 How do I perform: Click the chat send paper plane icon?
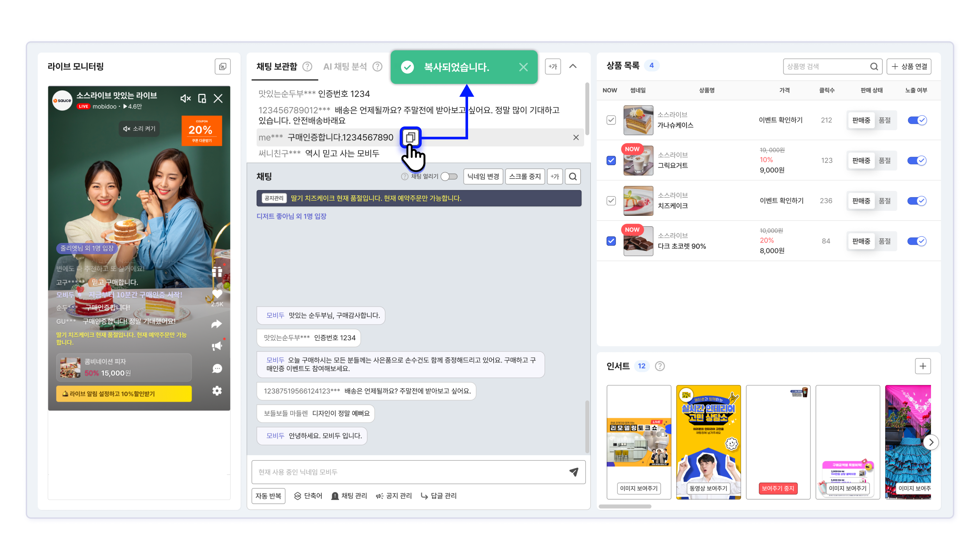[x=573, y=472]
